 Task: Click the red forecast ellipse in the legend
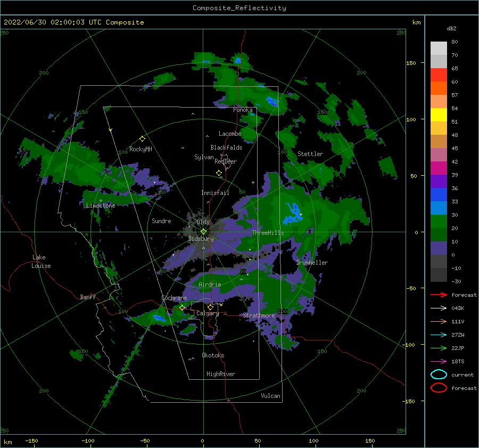click(x=439, y=388)
